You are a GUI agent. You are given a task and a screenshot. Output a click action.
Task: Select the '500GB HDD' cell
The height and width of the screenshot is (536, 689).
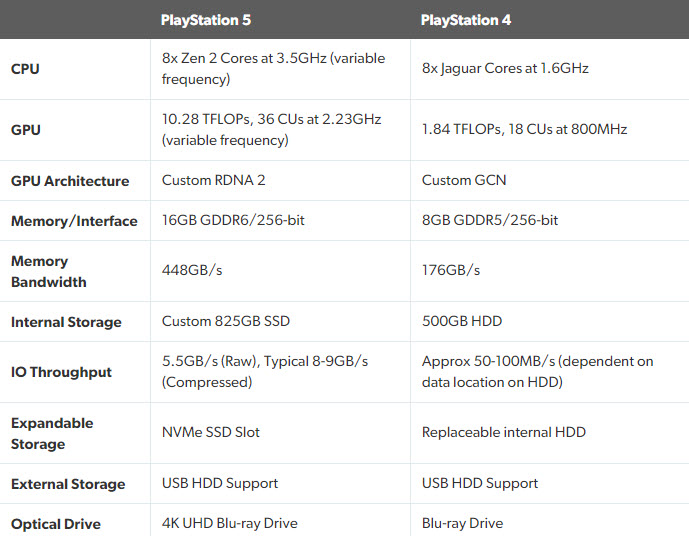coord(462,322)
